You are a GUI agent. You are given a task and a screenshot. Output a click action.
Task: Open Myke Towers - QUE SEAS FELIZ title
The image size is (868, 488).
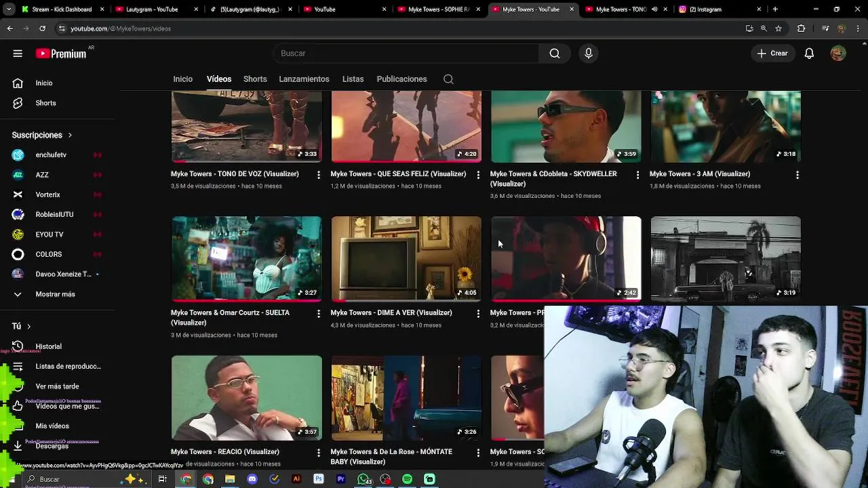pos(398,174)
